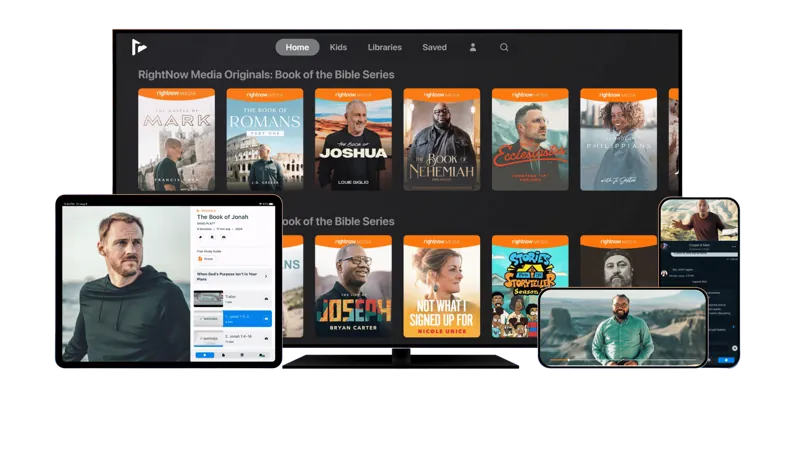Open the bearded man black-and-white poster
The height and width of the screenshot is (450, 800).
coord(618,261)
